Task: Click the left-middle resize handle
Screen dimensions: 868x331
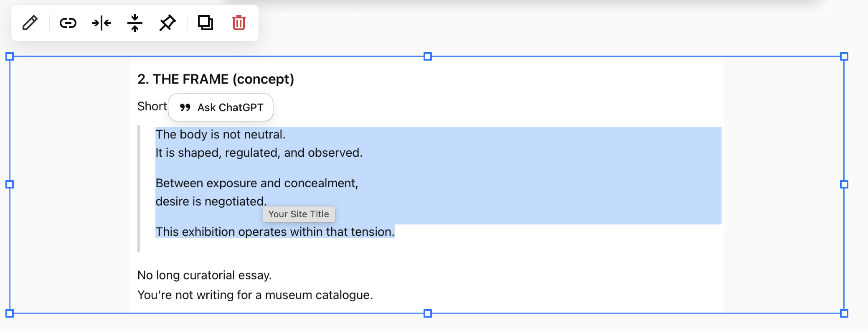Action: [x=10, y=184]
